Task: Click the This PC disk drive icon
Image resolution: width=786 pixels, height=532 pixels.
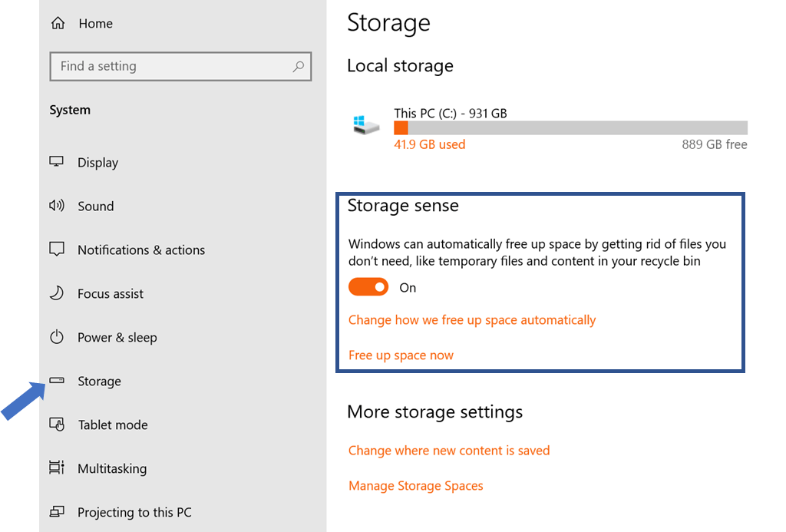Action: [x=365, y=126]
